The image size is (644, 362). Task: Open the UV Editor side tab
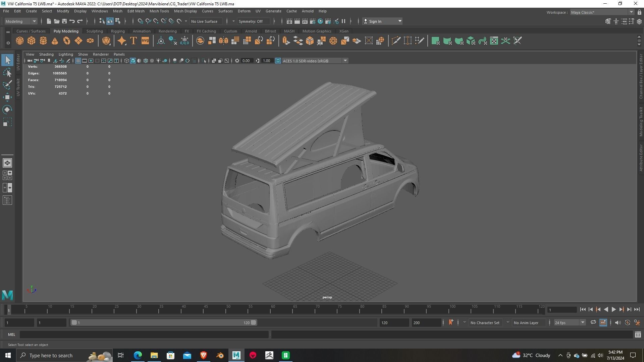tap(18, 62)
